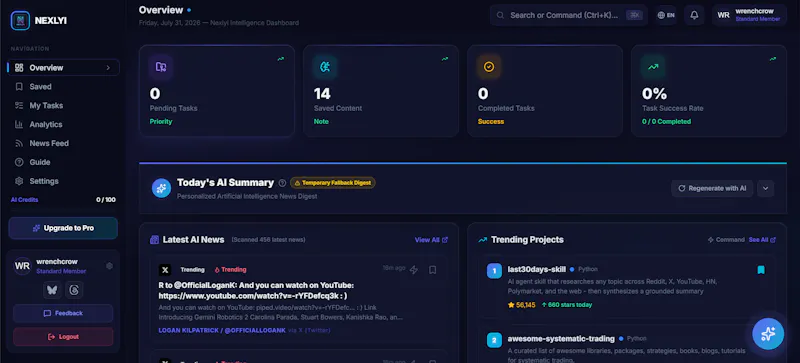Open Analytics from the sidebar
800x363 pixels.
point(63,125)
